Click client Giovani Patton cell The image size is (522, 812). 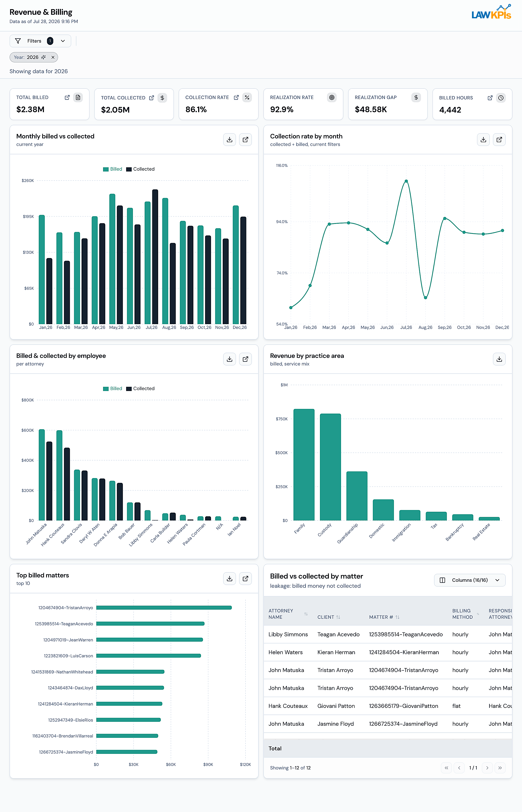tap(336, 706)
